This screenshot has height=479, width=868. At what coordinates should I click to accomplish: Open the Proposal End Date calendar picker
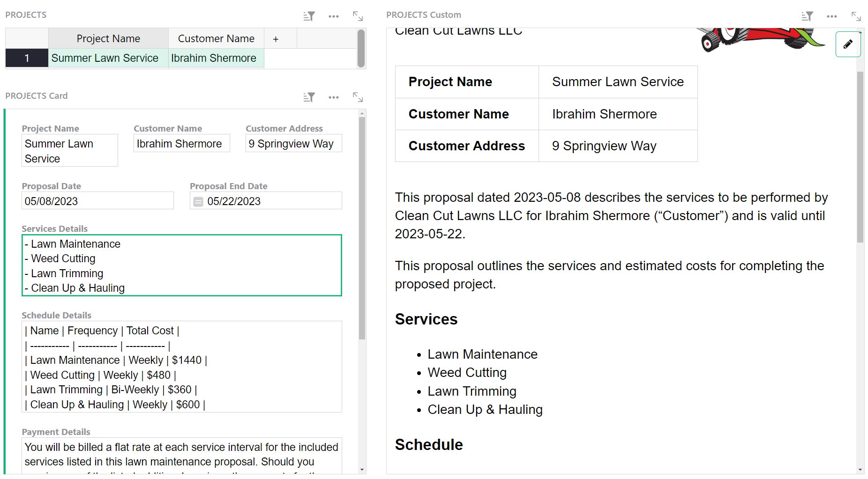tap(198, 201)
